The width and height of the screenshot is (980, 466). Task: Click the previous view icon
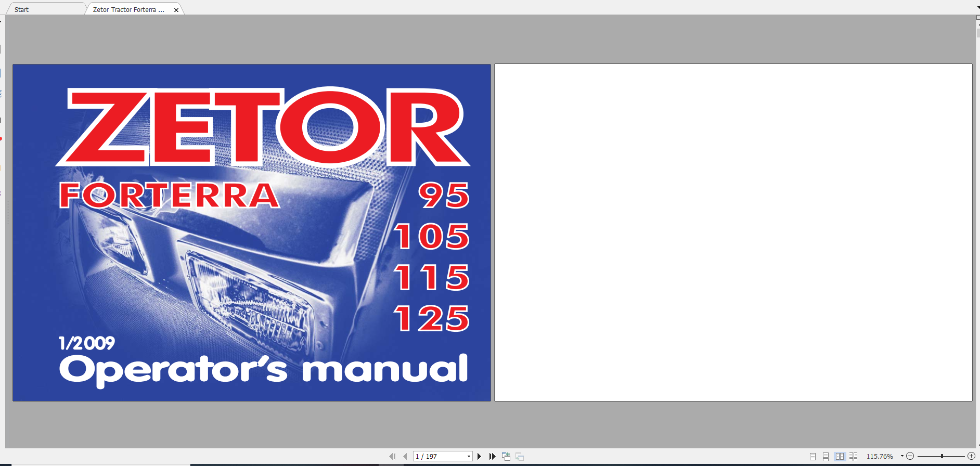tap(506, 456)
